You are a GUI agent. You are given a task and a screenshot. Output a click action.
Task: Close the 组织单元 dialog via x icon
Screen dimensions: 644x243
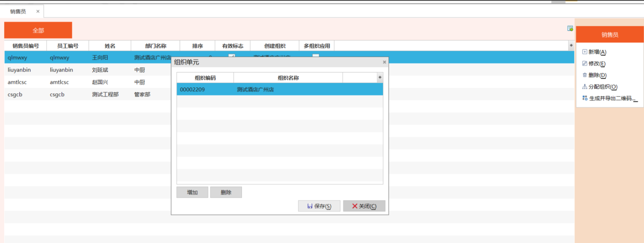point(384,62)
